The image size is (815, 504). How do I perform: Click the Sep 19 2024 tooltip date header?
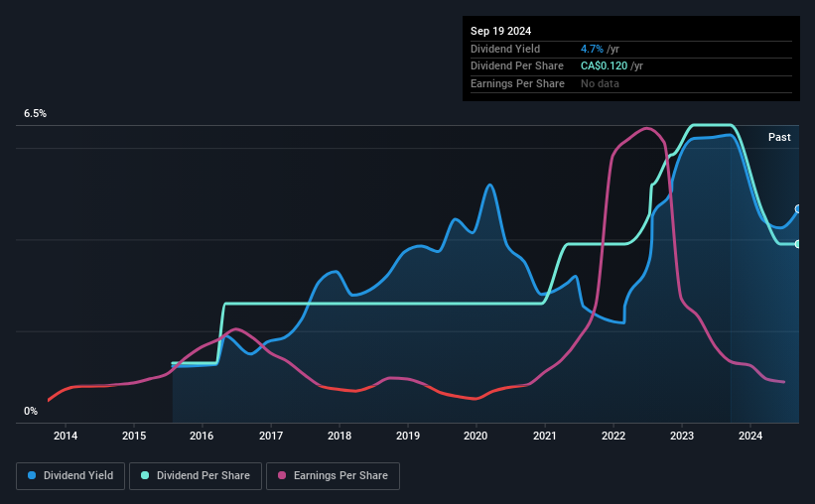coord(500,31)
